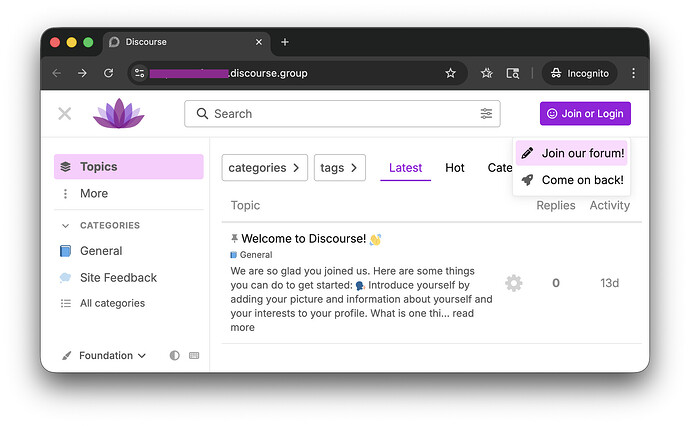Click the All categories list icon
This screenshot has height=426, width=690.
66,303
